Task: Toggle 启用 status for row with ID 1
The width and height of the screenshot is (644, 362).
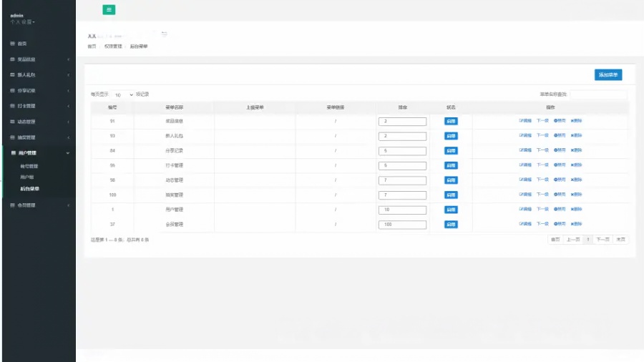Action: pyautogui.click(x=451, y=210)
